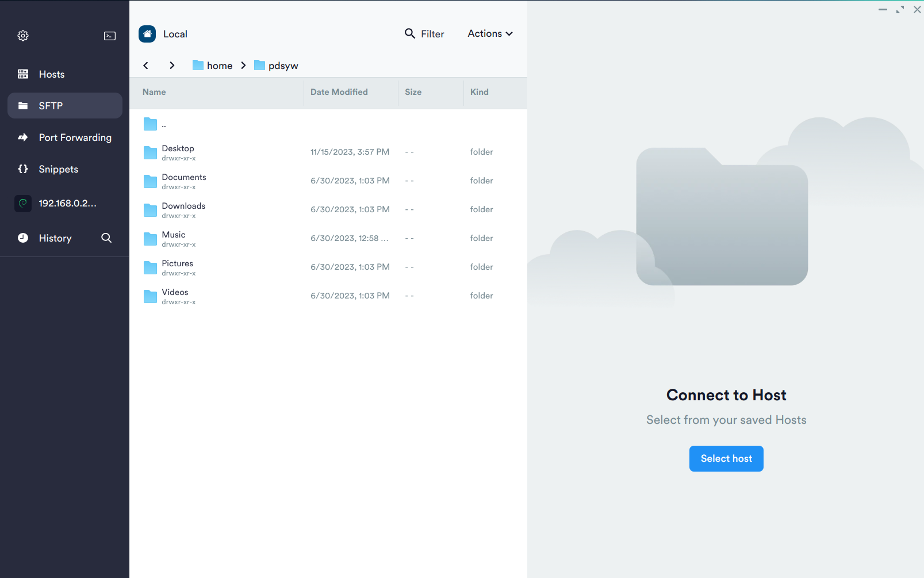Sort by the Kind column header
The width and height of the screenshot is (924, 578).
[479, 92]
